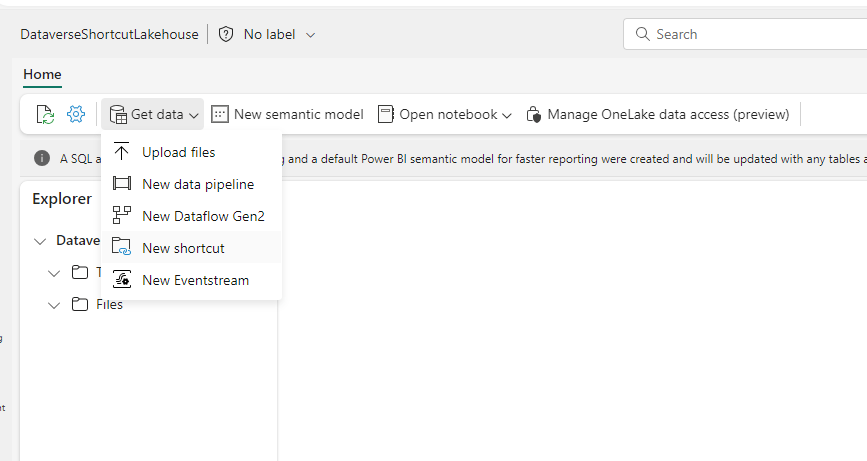
Task: Open the No label dropdown chevron
Action: 310,35
